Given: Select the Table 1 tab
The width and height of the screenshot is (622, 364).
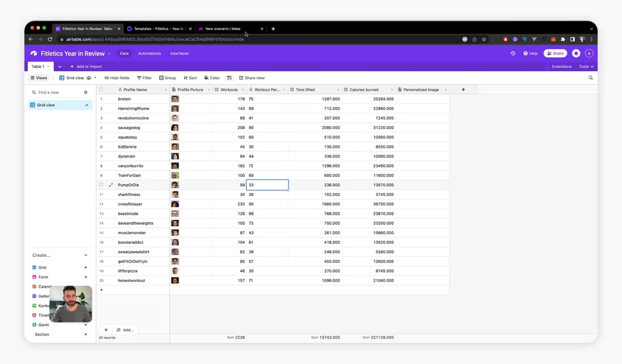Looking at the screenshot, I should [x=40, y=66].
